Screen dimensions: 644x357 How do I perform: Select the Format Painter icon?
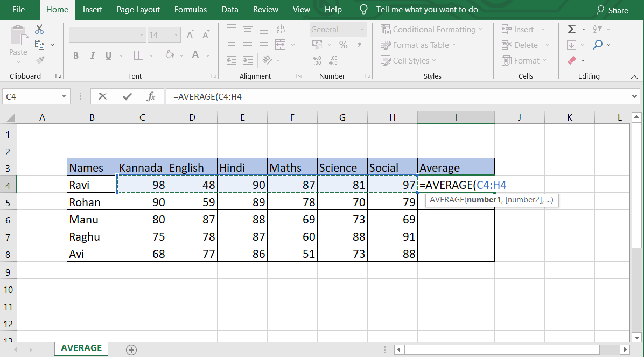pyautogui.click(x=39, y=60)
